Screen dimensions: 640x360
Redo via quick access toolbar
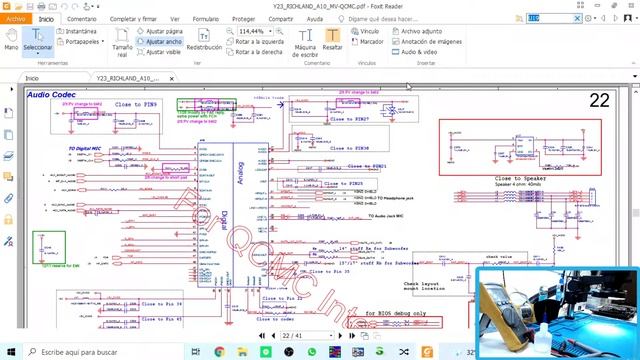75,6
